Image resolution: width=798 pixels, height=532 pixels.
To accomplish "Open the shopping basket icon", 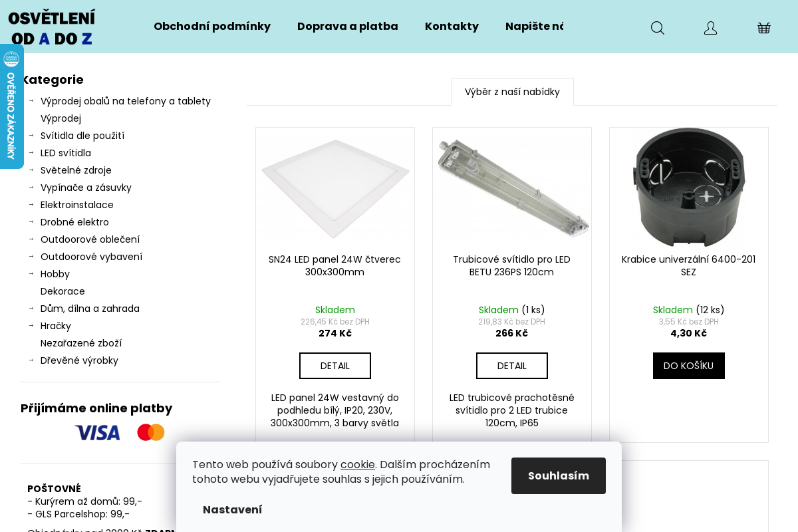I will pos(764,28).
